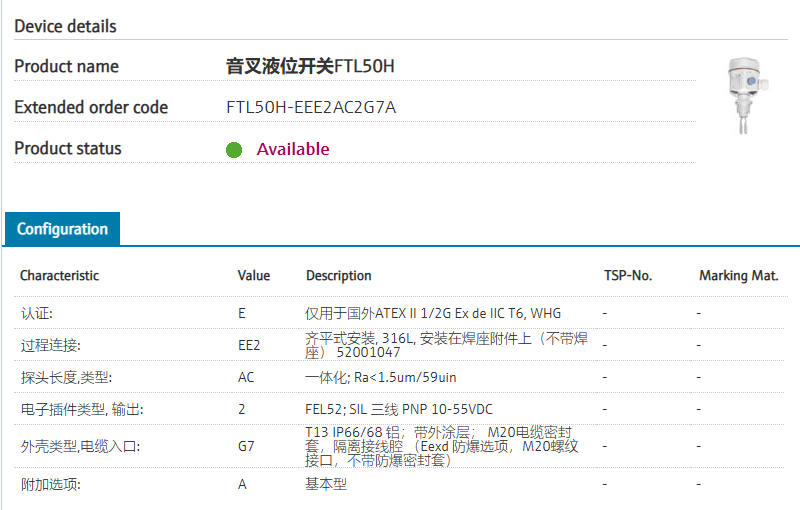The height and width of the screenshot is (510, 800).
Task: Click the green Available status indicator
Action: pos(234,150)
